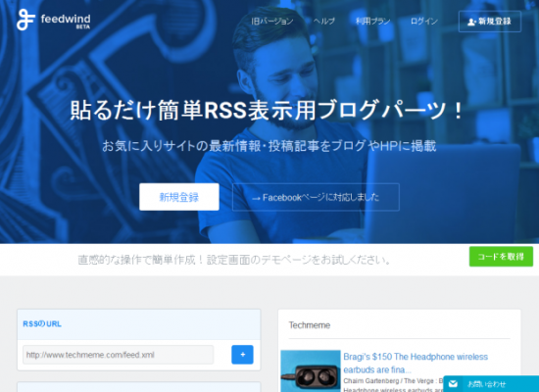Click the arrow icon before Facebookページに対応しました
Viewport: 539px width, 392px height.
256,198
